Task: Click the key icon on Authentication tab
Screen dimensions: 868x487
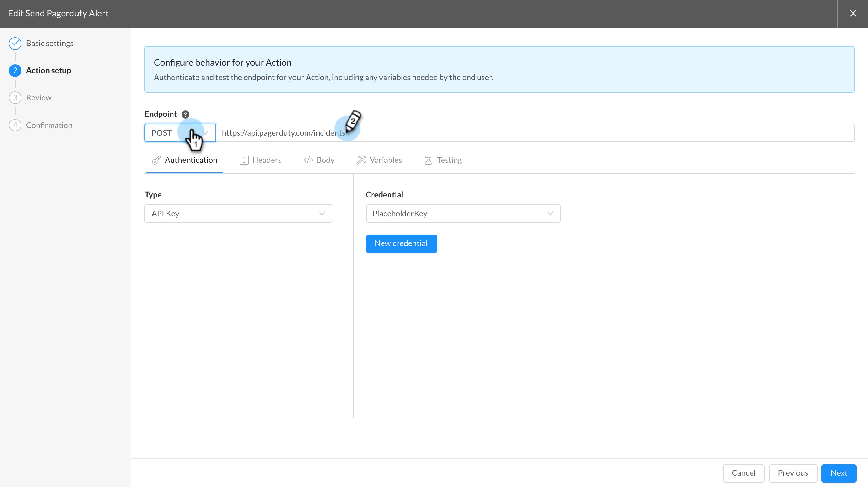Action: pos(156,160)
